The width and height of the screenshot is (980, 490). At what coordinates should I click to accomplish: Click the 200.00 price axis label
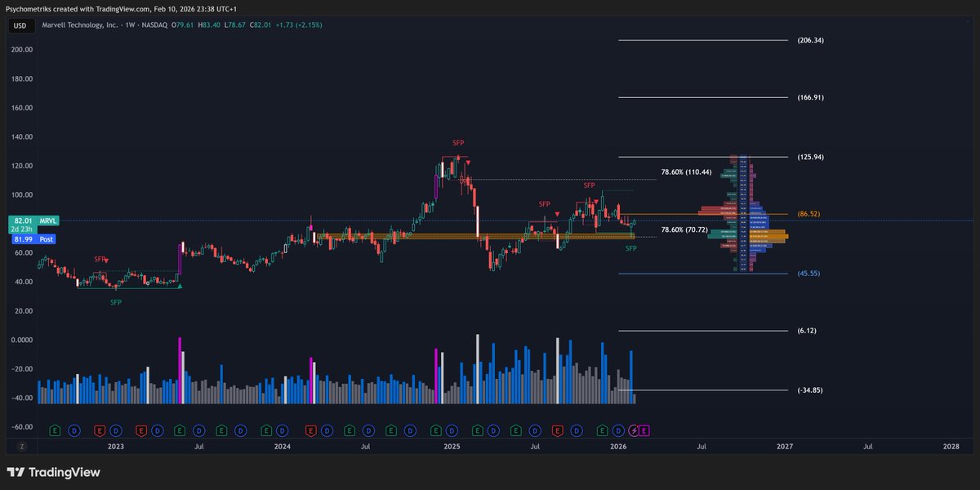tap(22, 49)
